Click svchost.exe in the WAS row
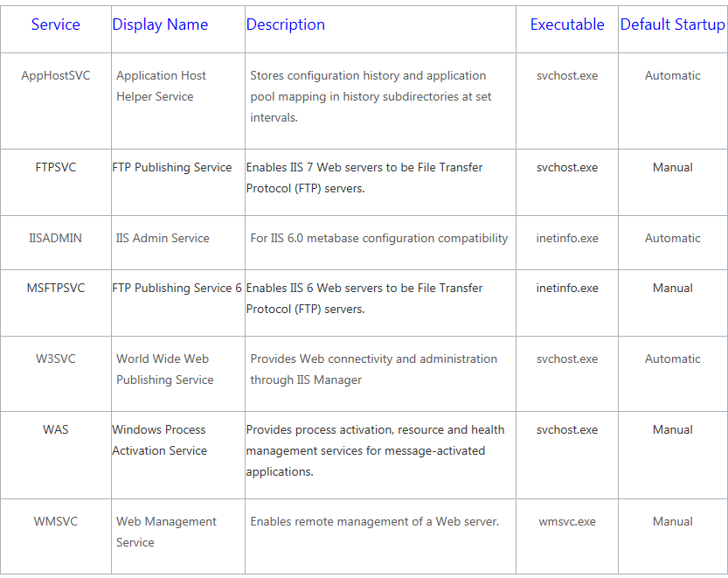 (567, 429)
